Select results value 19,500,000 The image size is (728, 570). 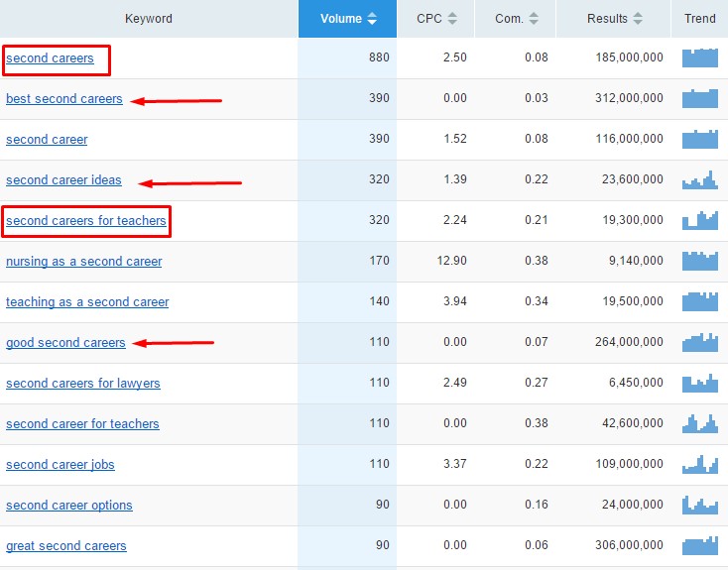tap(633, 301)
